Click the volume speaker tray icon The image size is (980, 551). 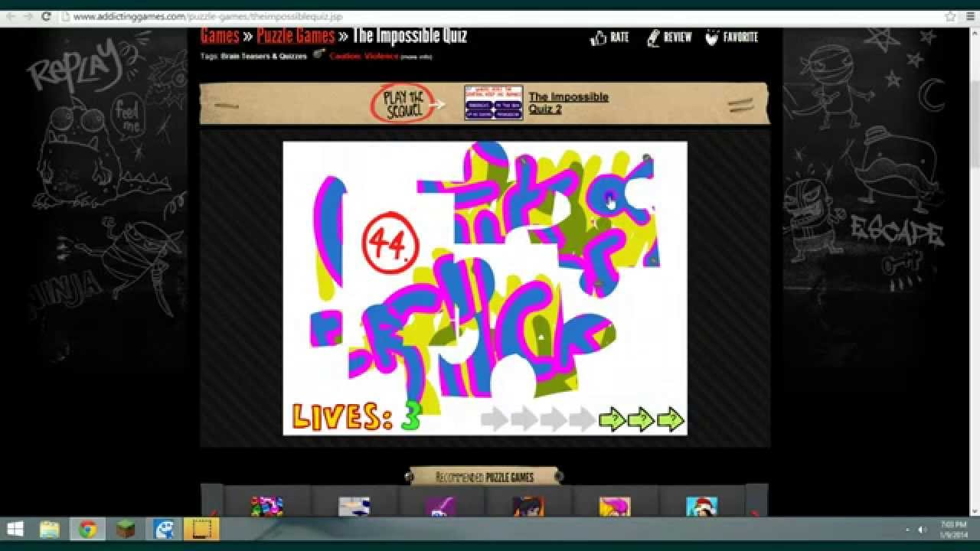coord(923,530)
